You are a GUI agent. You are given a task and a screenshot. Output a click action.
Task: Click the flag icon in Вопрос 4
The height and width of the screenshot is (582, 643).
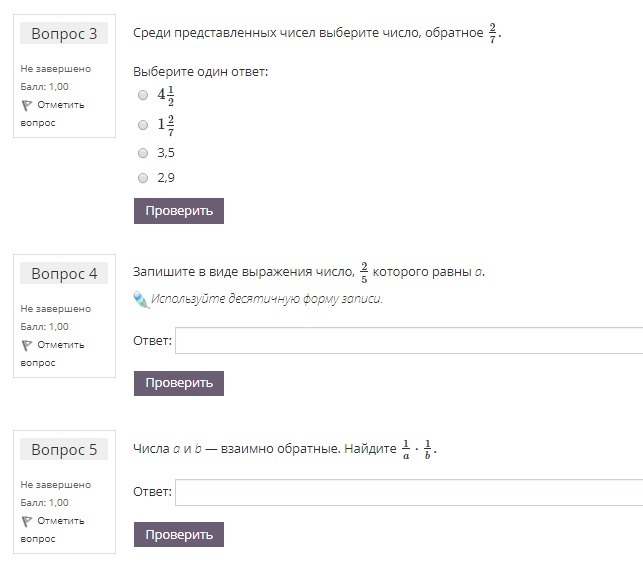26,345
